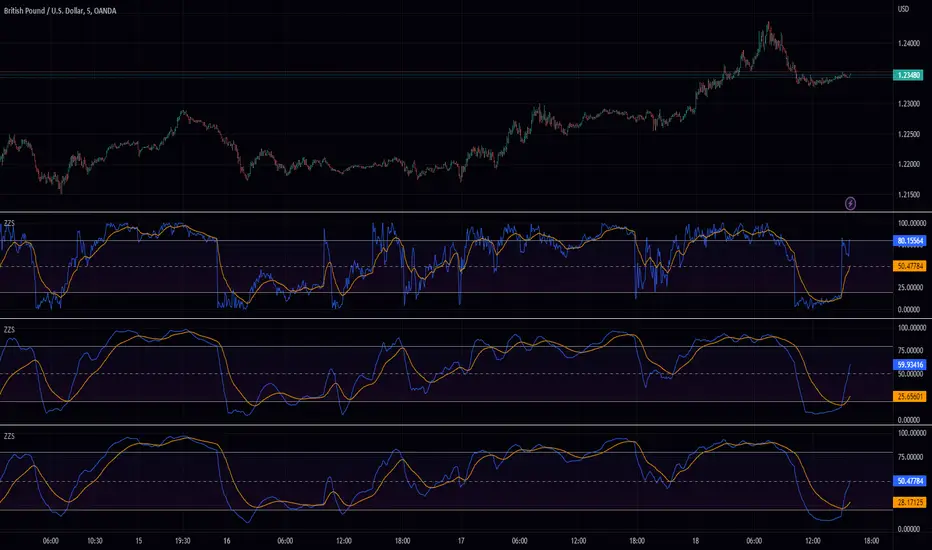The height and width of the screenshot is (550, 932).
Task: Click the 1.21500 price axis level
Action: [909, 195]
